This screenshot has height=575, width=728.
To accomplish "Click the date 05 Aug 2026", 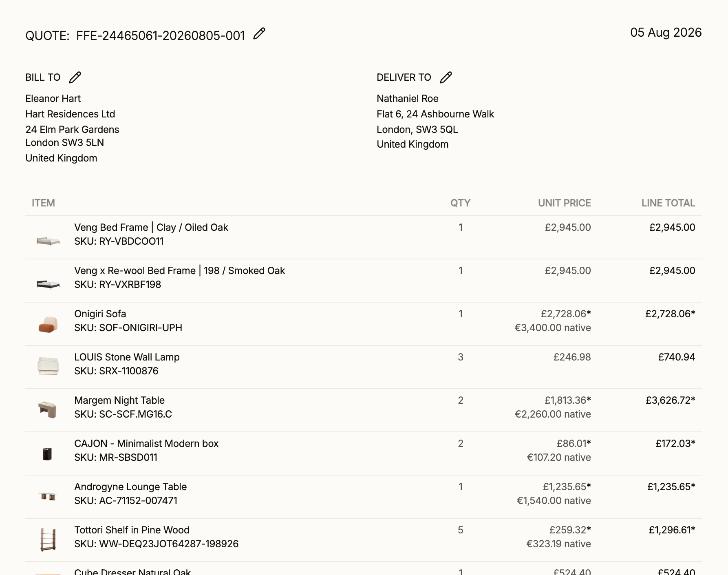I will [x=666, y=33].
